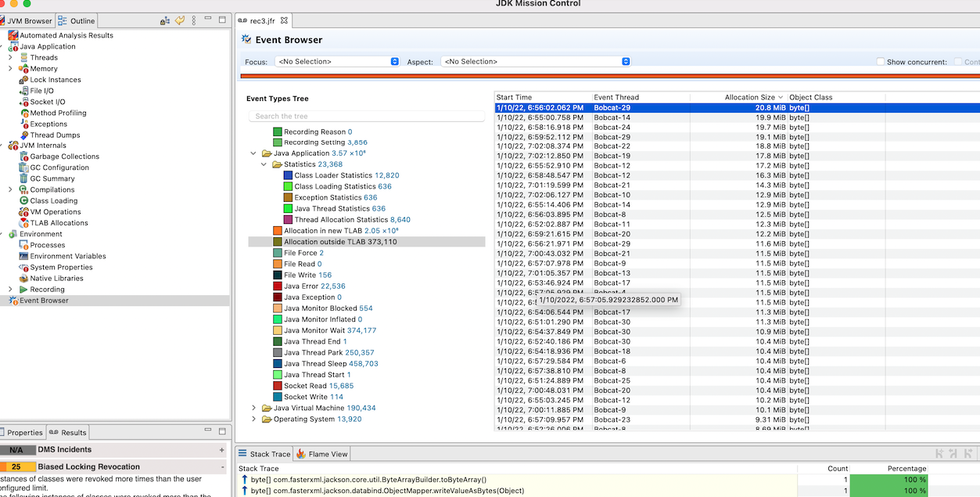Image resolution: width=980 pixels, height=497 pixels.
Task: Select the Bobcat-29 20.8 MiB event row
Action: 737,108
